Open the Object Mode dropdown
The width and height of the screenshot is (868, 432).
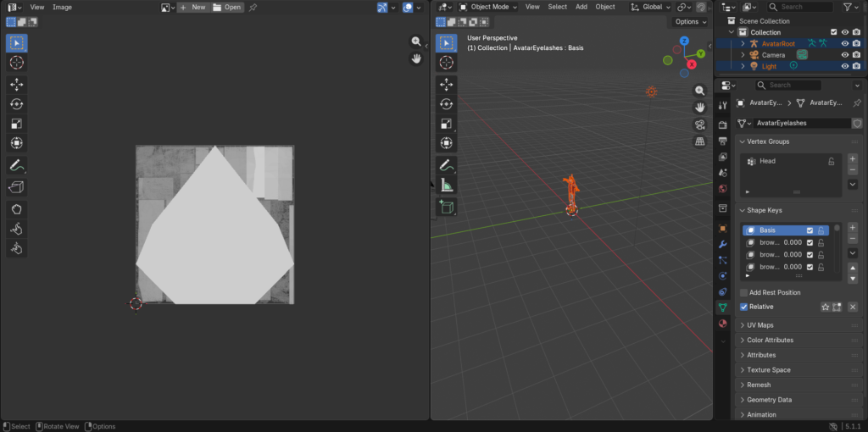click(487, 7)
